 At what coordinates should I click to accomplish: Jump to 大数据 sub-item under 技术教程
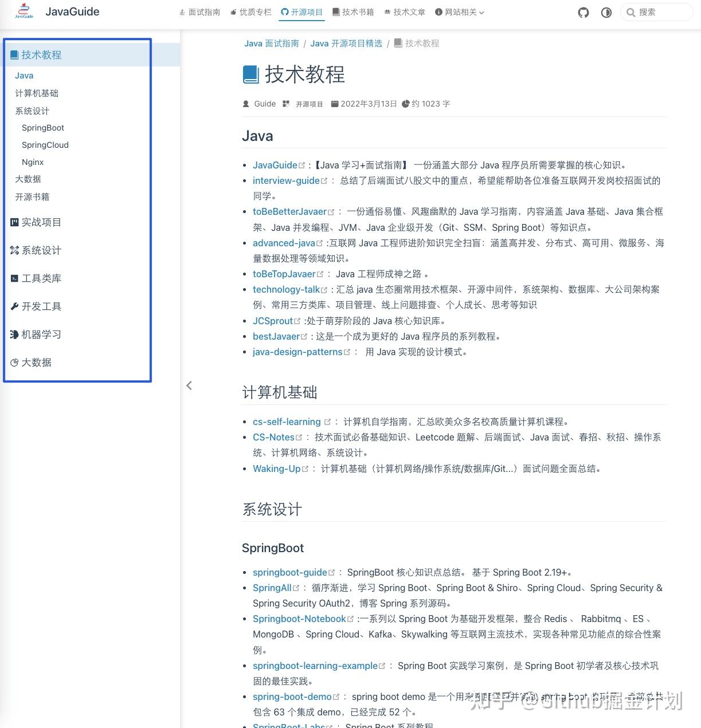pos(28,179)
